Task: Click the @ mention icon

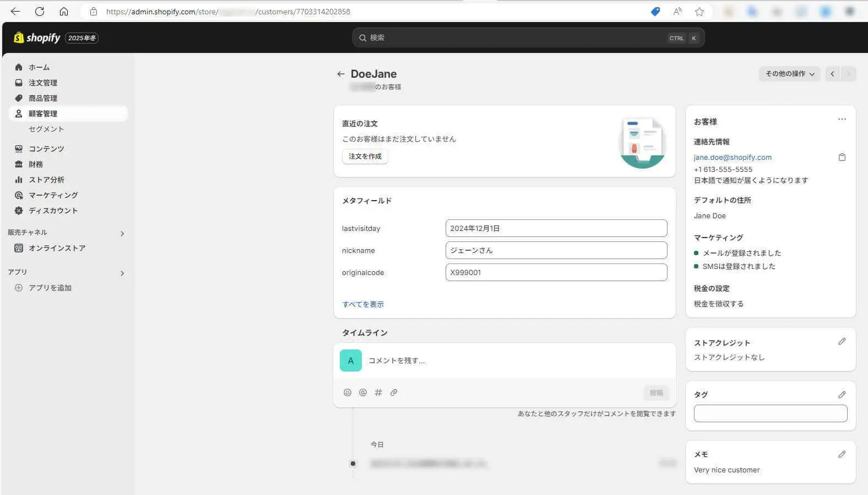Action: (363, 392)
